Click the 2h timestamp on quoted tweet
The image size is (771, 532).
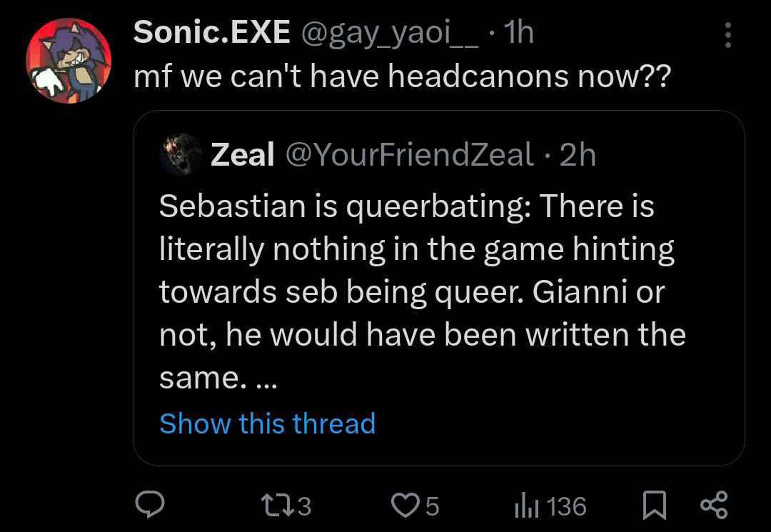(x=578, y=154)
